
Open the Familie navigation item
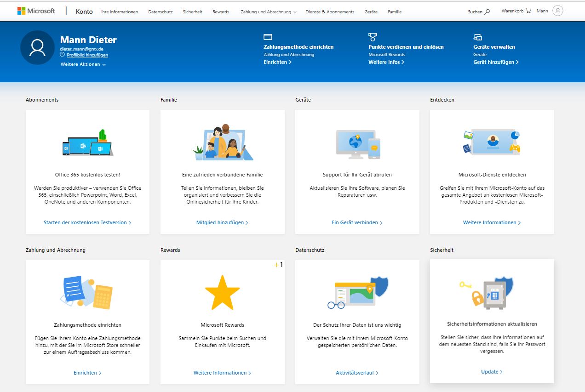pos(395,11)
